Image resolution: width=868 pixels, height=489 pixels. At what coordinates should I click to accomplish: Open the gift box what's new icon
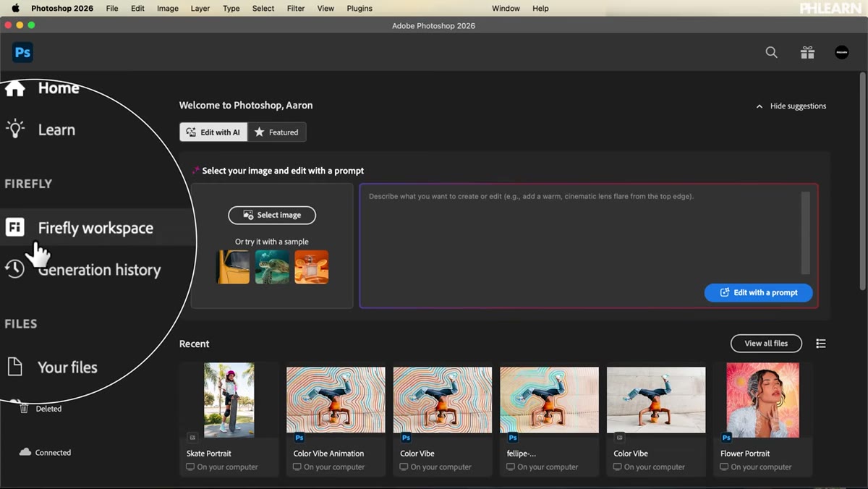(x=807, y=53)
